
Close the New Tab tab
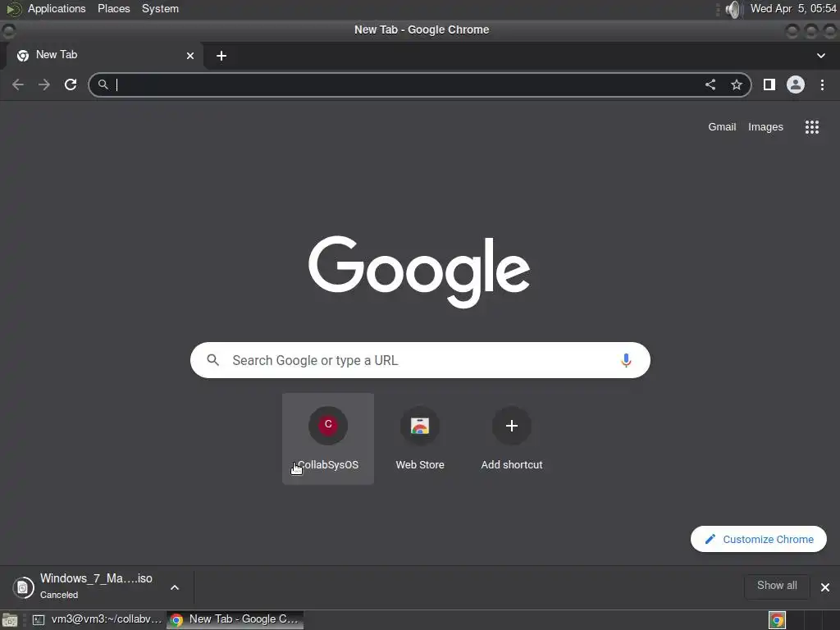point(190,56)
